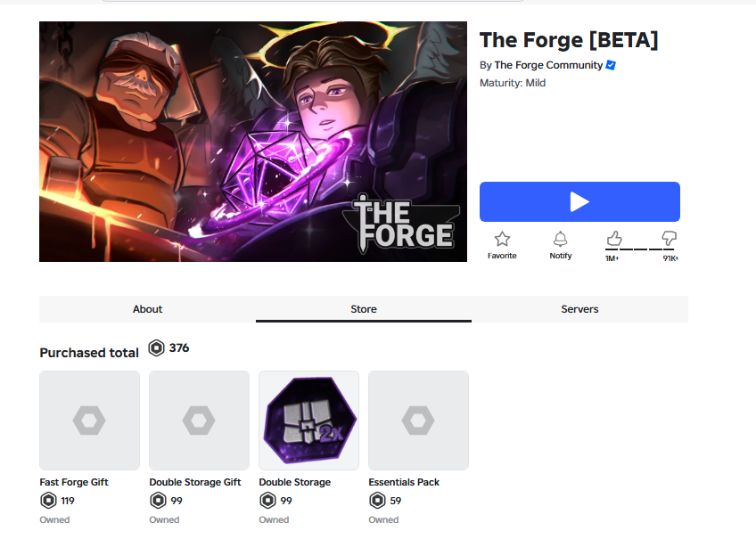Click the Robux icon beside Purchased total

(x=156, y=347)
